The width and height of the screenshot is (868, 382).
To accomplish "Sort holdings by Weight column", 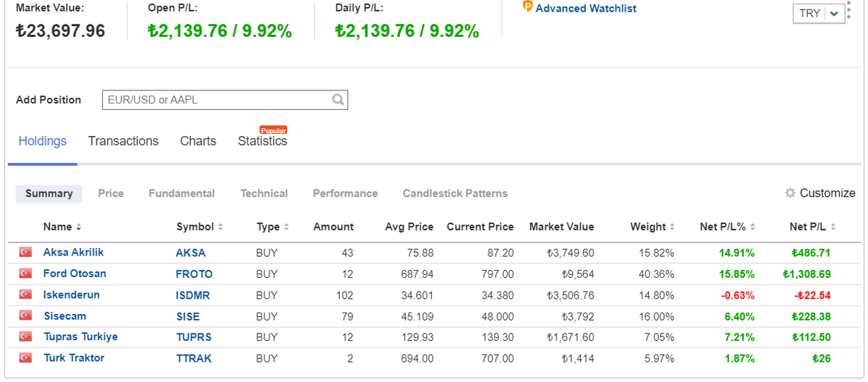I will click(652, 226).
